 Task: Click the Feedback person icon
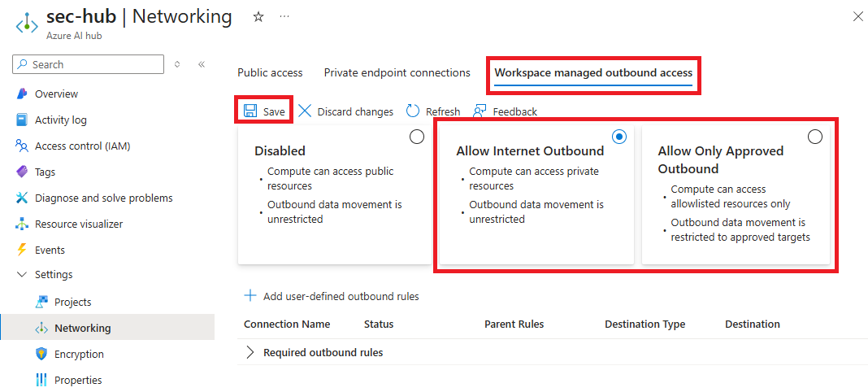click(480, 111)
